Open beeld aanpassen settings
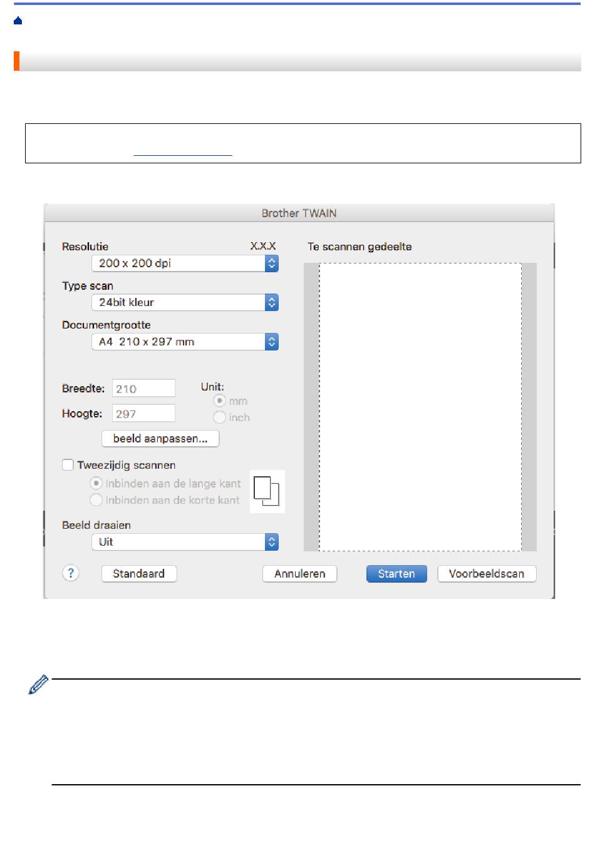Viewport: 595px width, 868px height. click(160, 439)
